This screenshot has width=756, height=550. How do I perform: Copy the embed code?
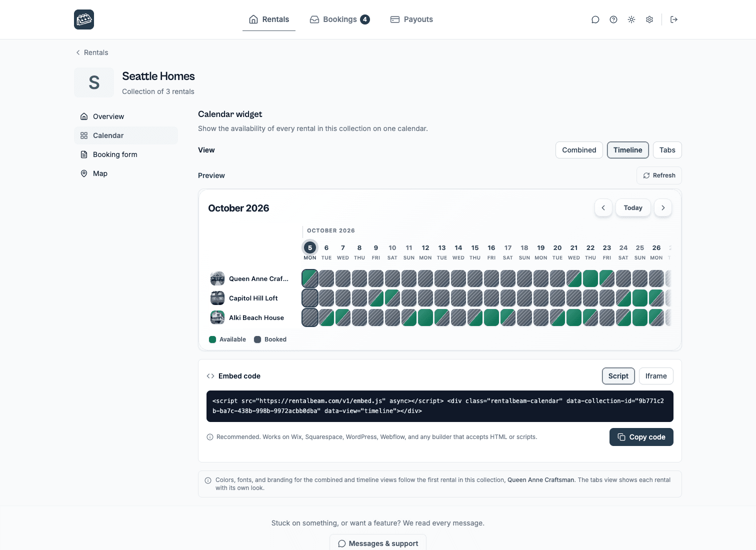click(x=641, y=437)
